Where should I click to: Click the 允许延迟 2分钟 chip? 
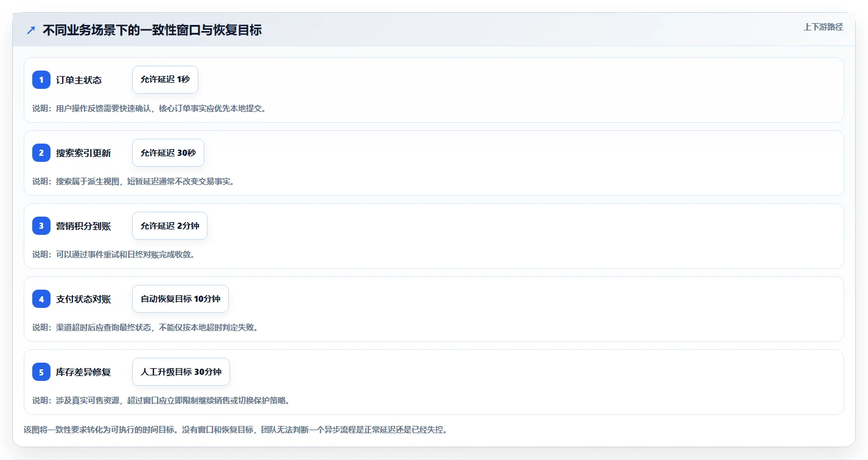[170, 226]
